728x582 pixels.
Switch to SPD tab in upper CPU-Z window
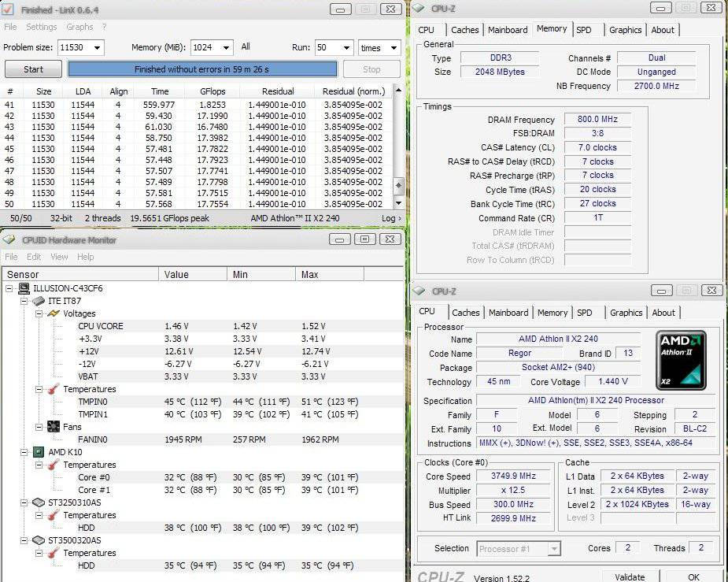click(583, 30)
